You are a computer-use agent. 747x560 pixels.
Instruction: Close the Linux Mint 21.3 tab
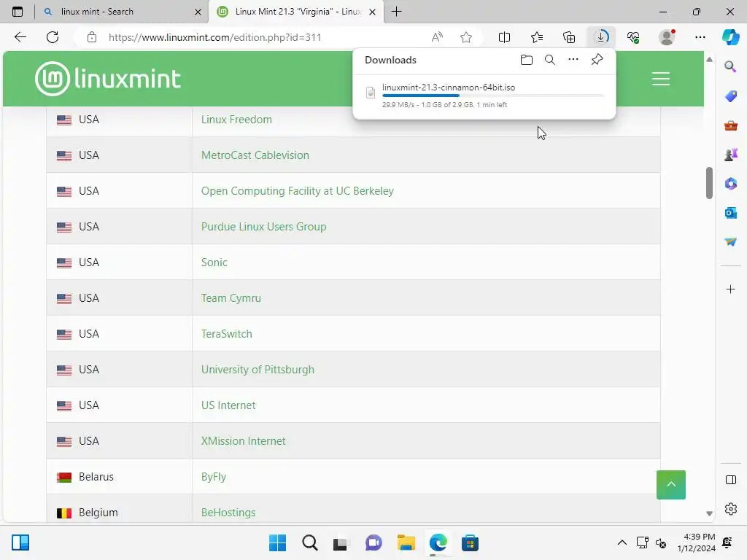point(373,12)
